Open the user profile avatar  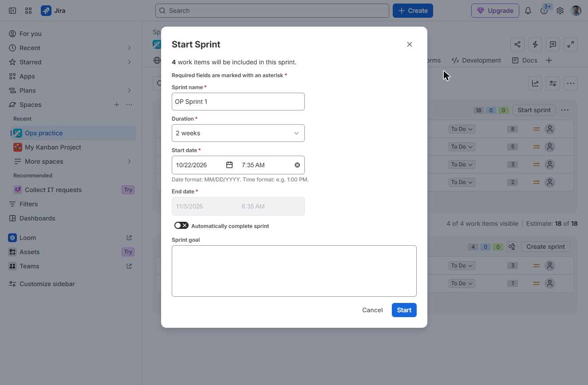coord(576,11)
